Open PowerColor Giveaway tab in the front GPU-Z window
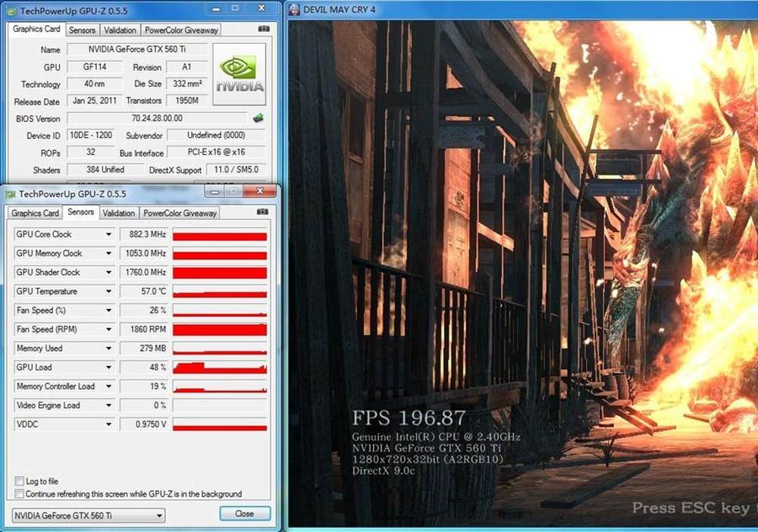 click(x=180, y=213)
